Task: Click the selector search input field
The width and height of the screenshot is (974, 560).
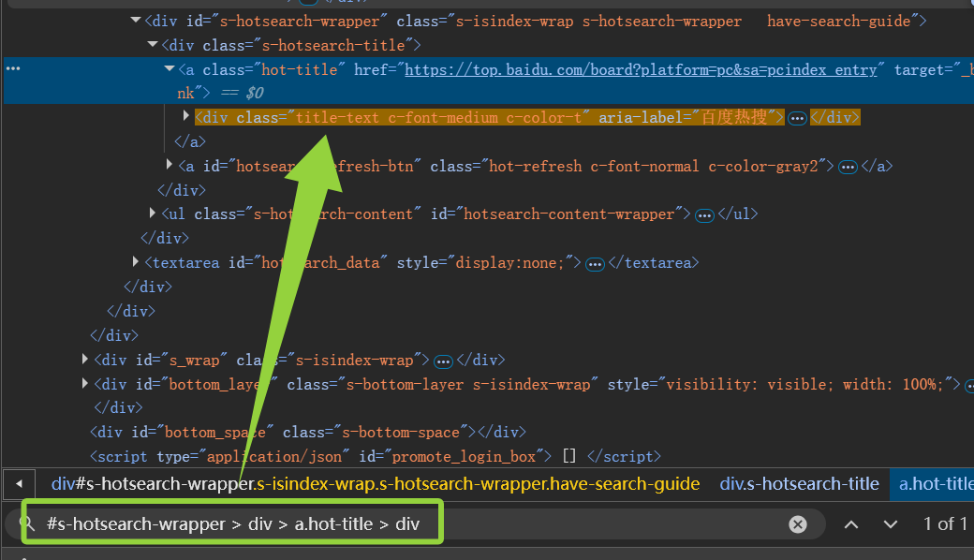Action: click(x=413, y=524)
